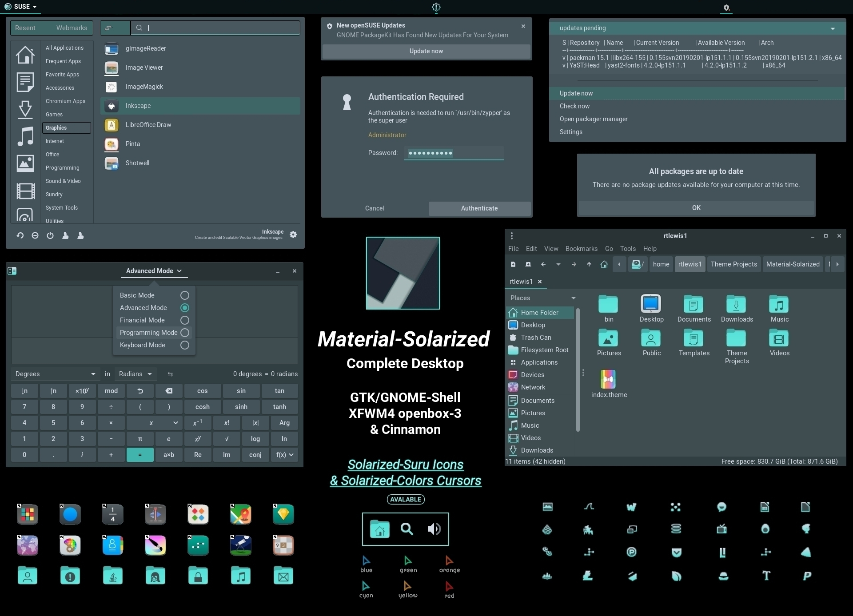Click the Authenticate button

pyautogui.click(x=479, y=208)
